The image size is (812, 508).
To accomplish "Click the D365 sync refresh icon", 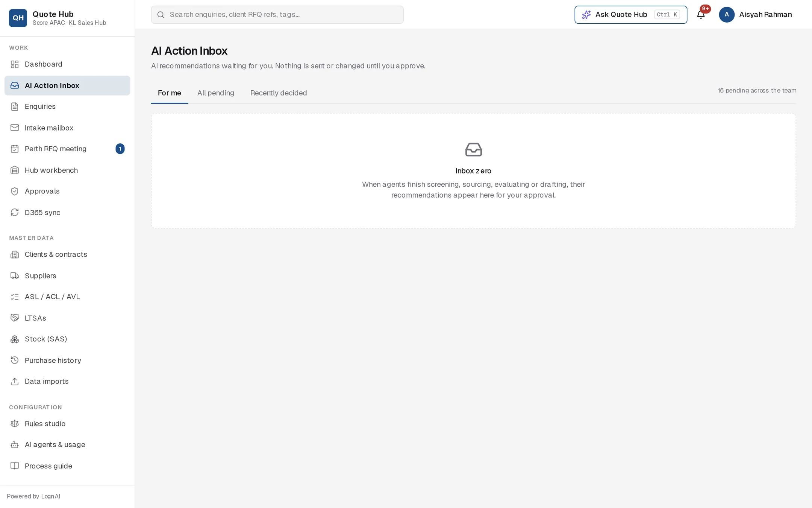I will pyautogui.click(x=15, y=212).
